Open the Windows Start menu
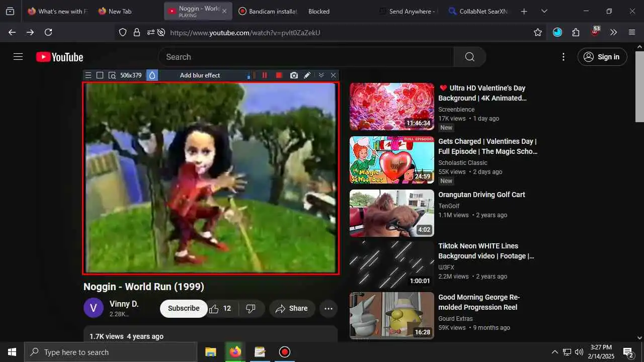Image resolution: width=644 pixels, height=362 pixels. click(12, 352)
